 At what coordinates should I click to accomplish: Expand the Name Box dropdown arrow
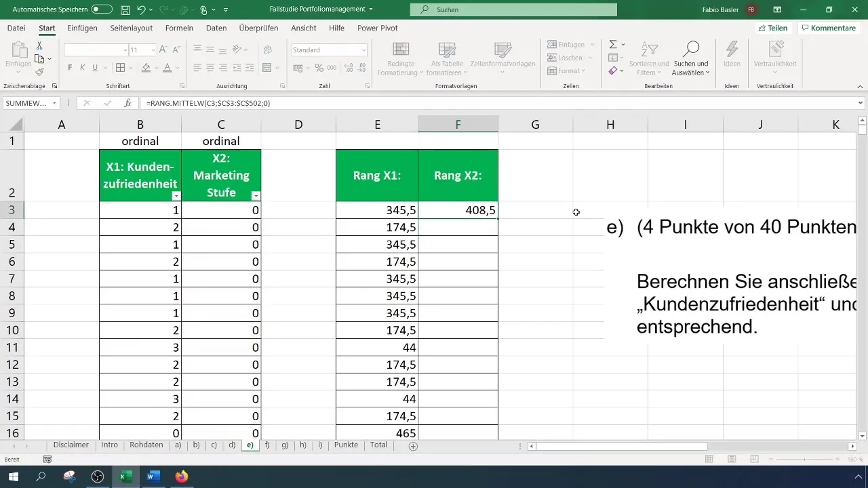coord(54,103)
